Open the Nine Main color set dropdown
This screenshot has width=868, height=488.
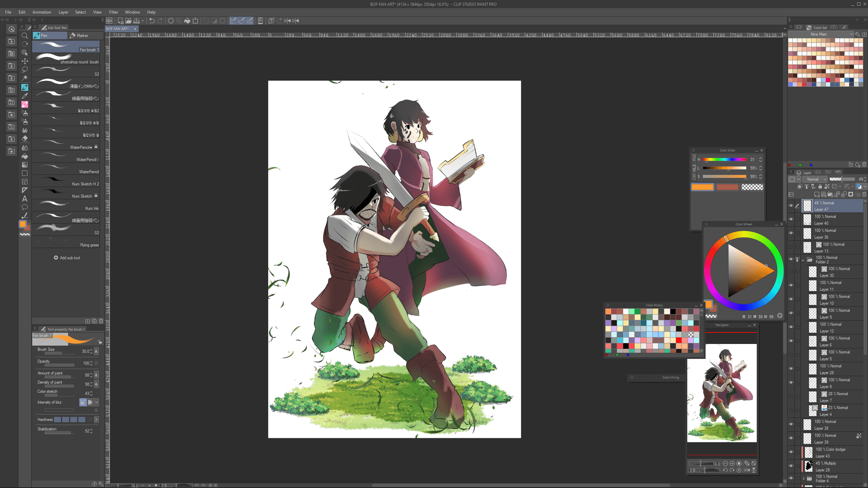[x=821, y=34]
